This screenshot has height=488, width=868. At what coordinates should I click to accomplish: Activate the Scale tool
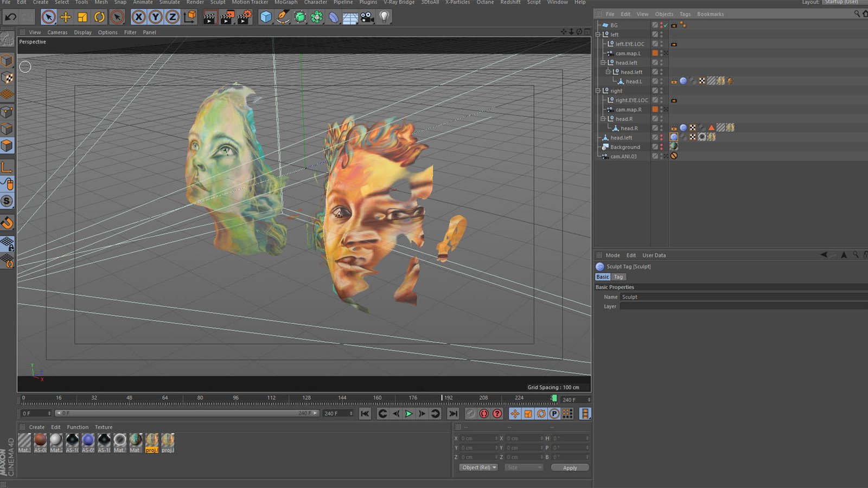[x=82, y=17]
